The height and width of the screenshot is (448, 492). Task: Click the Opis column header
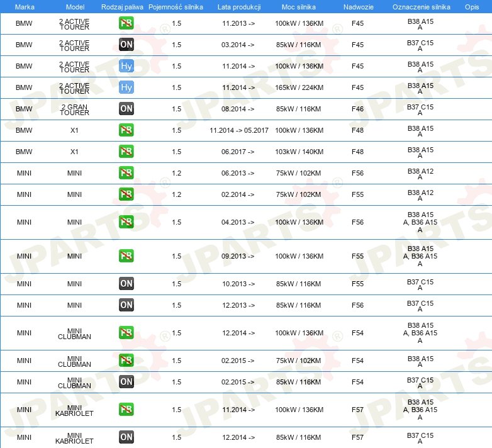point(472,7)
